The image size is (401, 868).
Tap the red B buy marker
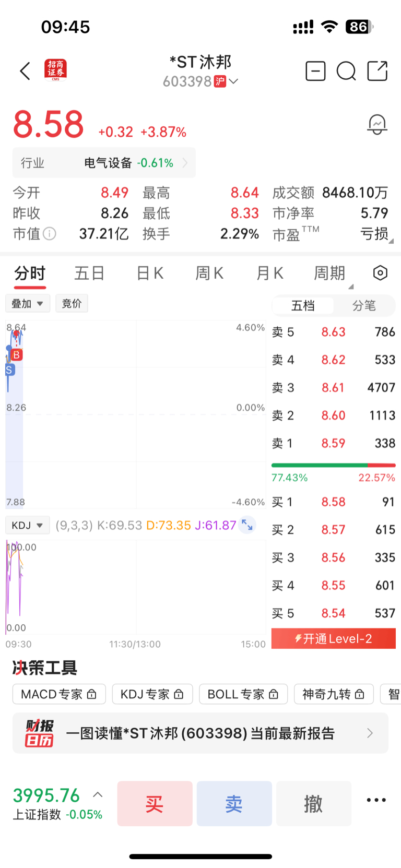[x=16, y=355]
